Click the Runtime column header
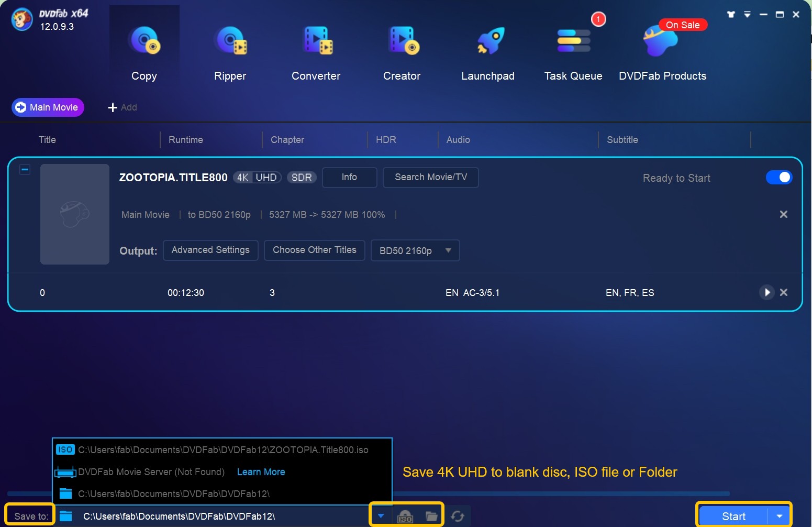This screenshot has width=812, height=527. 186,140
